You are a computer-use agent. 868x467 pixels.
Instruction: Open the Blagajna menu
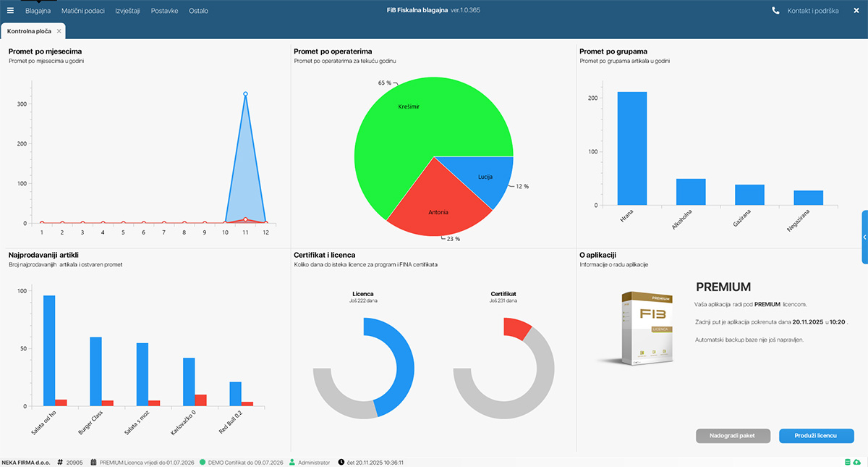[38, 11]
